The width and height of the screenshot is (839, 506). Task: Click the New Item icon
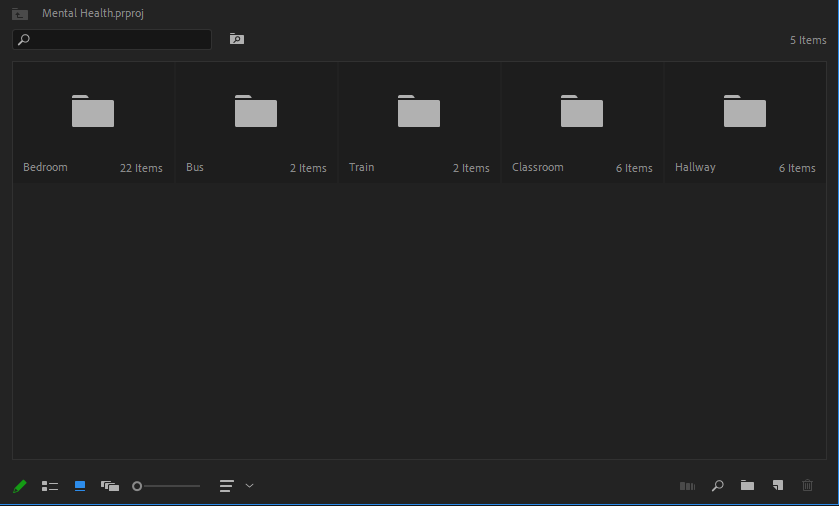coord(777,485)
